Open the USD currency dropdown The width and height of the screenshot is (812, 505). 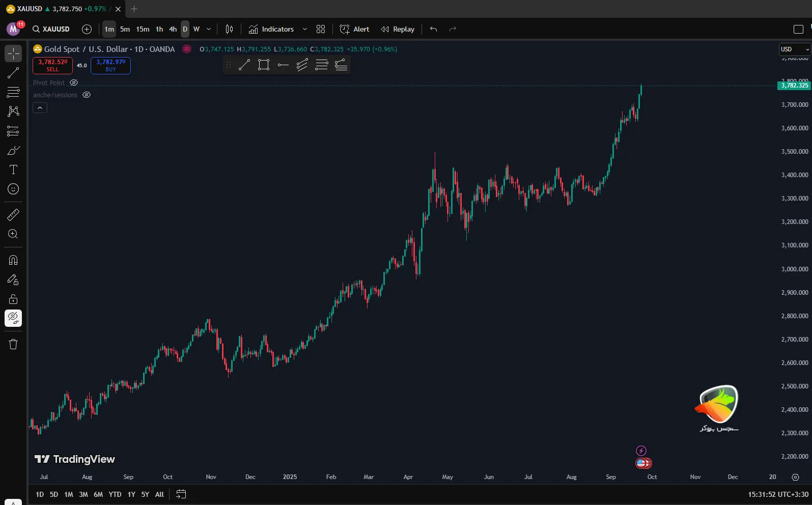click(794, 49)
